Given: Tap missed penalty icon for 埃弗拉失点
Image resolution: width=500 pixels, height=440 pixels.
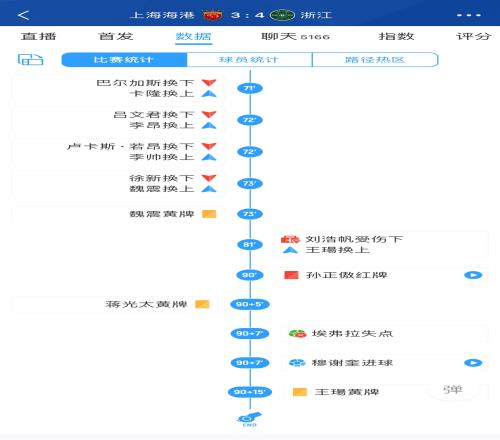Looking at the screenshot, I should point(297,333).
